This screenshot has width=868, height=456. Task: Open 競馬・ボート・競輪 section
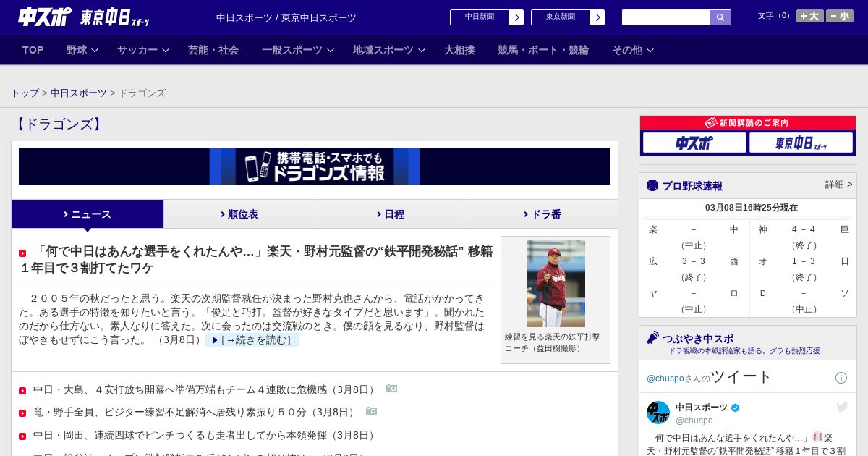543,50
